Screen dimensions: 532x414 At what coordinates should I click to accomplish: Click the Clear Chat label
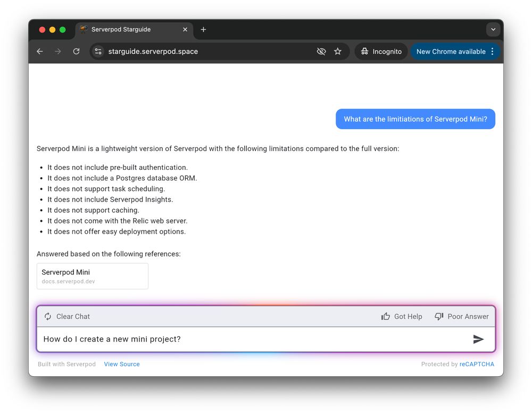tap(73, 316)
